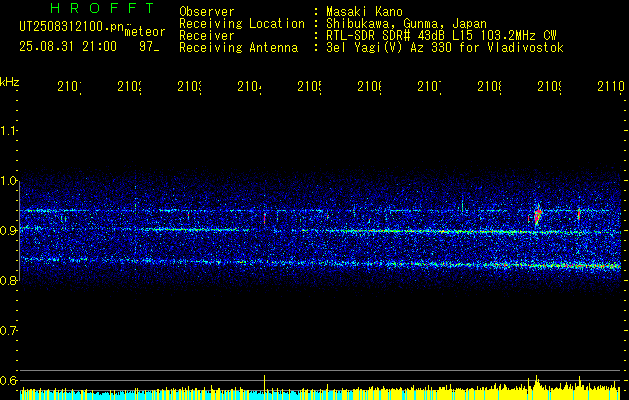This screenshot has height=400, width=629.
Task: Click the 2109 time axis label
Action: tap(549, 86)
